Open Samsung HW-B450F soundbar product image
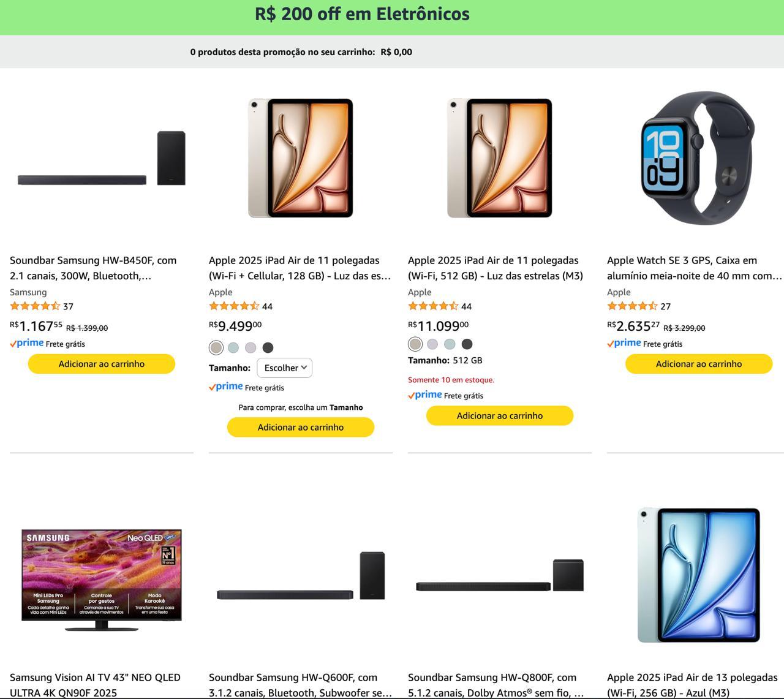Image resolution: width=784 pixels, height=699 pixels. click(x=102, y=158)
